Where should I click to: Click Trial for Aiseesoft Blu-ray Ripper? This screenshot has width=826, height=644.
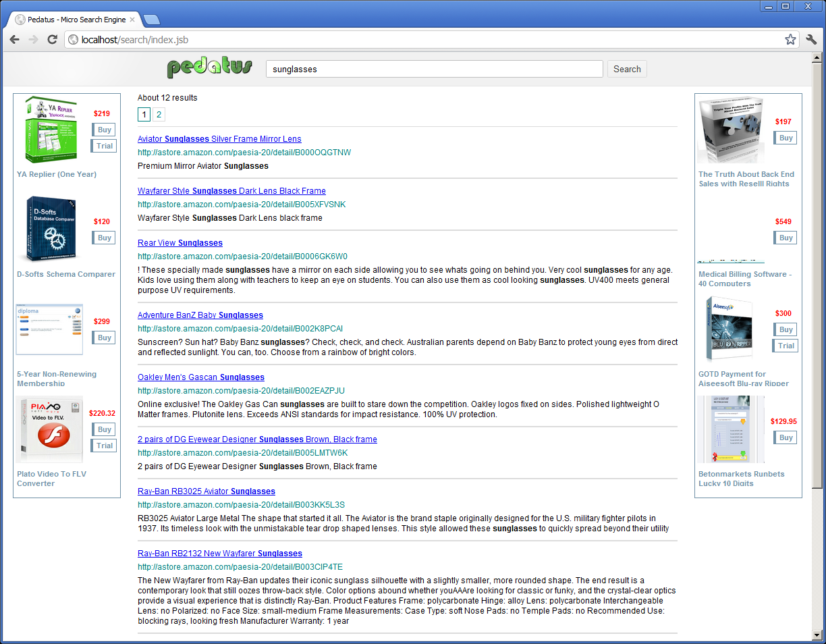pyautogui.click(x=786, y=346)
